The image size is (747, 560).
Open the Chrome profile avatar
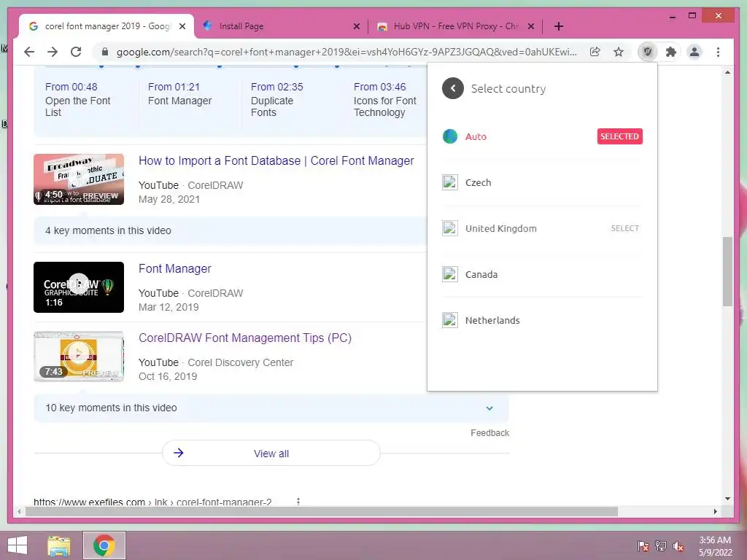[694, 52]
